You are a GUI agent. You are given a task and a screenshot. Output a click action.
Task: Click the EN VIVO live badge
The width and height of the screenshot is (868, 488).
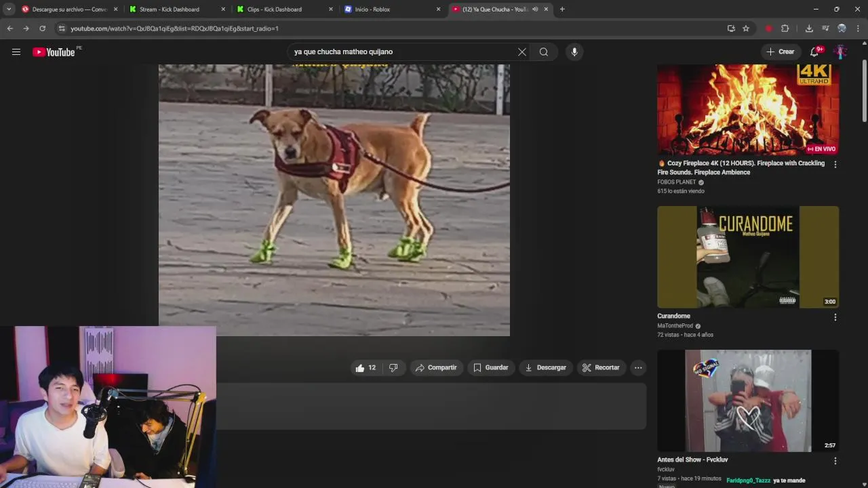pos(822,149)
